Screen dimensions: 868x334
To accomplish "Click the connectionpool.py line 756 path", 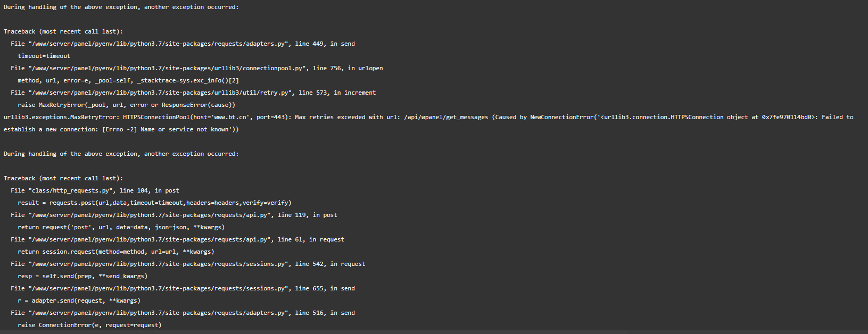I will [x=197, y=68].
